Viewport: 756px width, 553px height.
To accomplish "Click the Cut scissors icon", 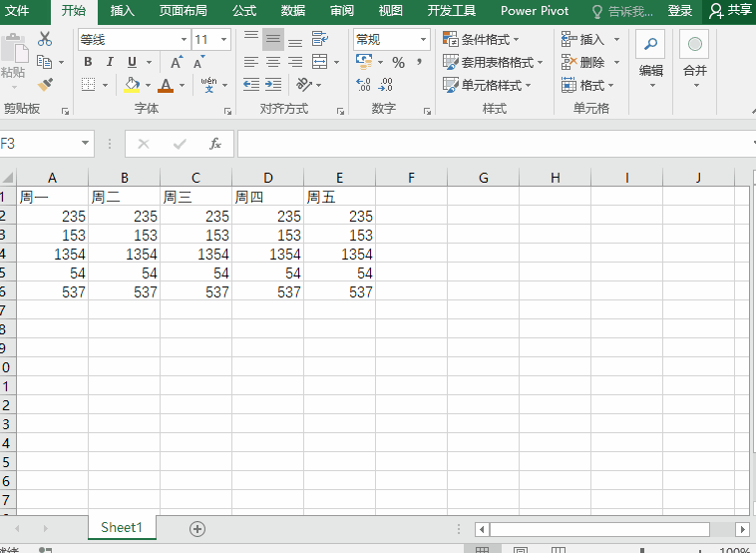I will (x=45, y=39).
